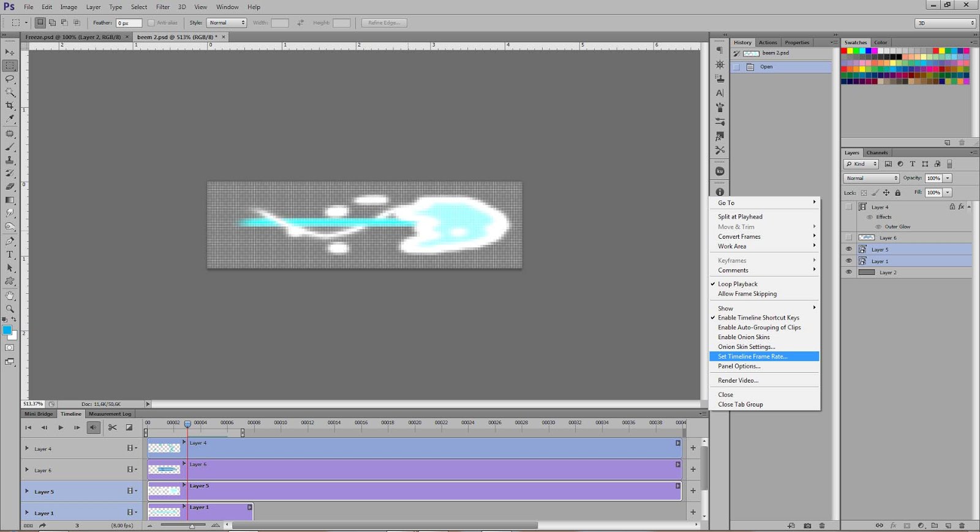Screen dimensions: 980x532
Task: Choose the Horizontal Type tool
Action: 10,255
